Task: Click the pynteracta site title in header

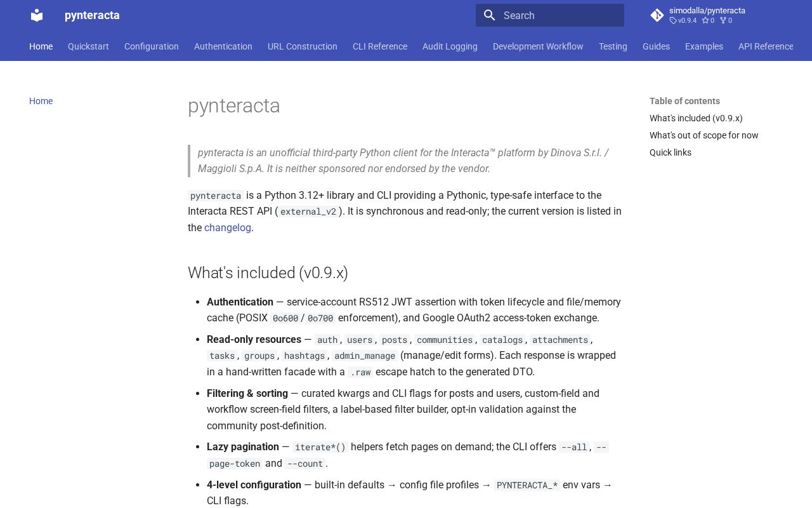Action: pos(92,15)
